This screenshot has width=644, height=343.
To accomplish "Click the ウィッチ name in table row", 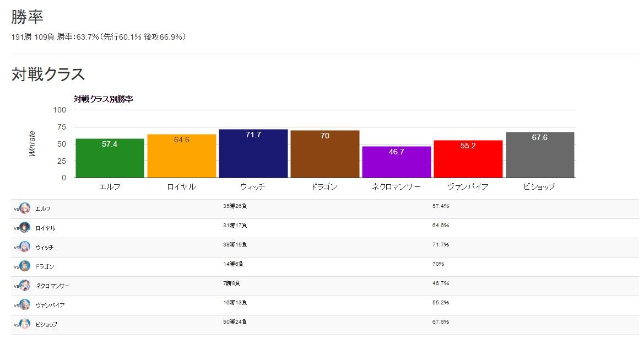I will (45, 248).
